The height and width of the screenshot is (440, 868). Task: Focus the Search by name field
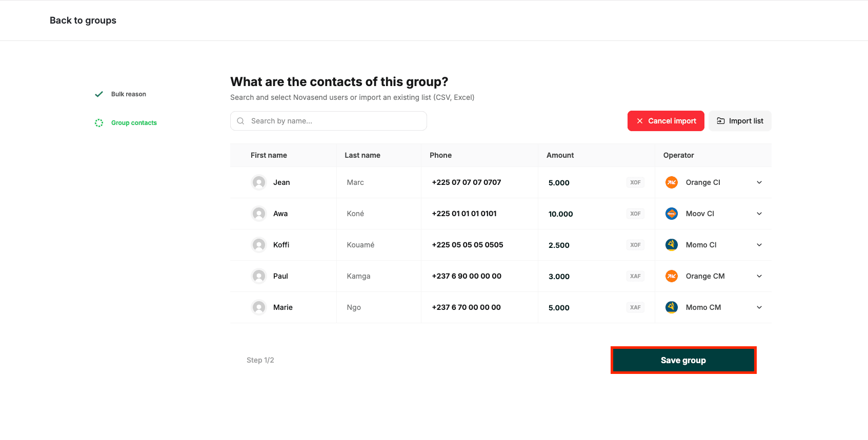tap(329, 121)
